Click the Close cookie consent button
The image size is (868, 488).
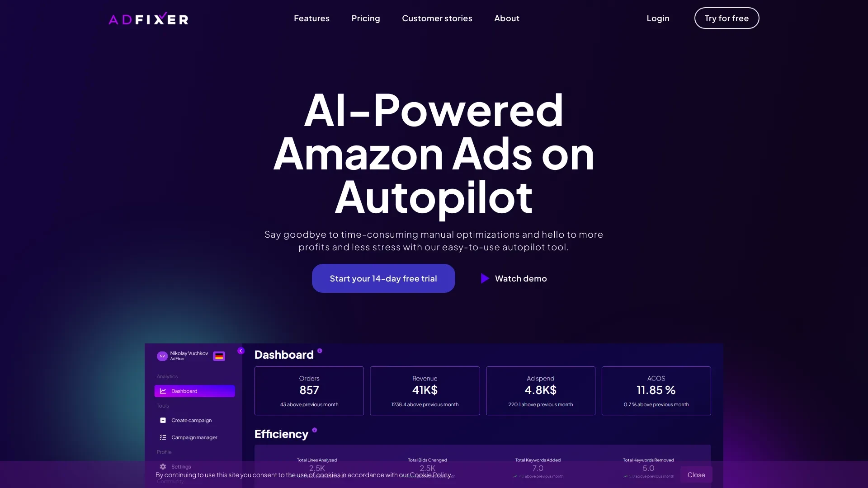pos(696,474)
